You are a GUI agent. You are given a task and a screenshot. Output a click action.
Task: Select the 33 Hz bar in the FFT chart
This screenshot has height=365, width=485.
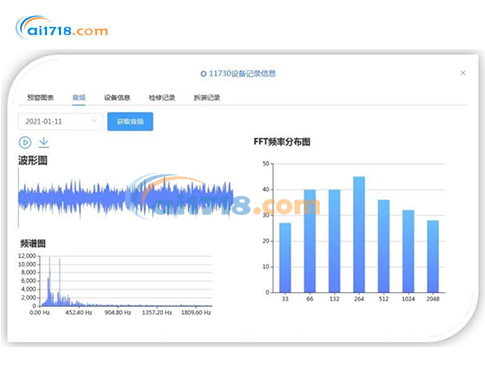tap(285, 258)
